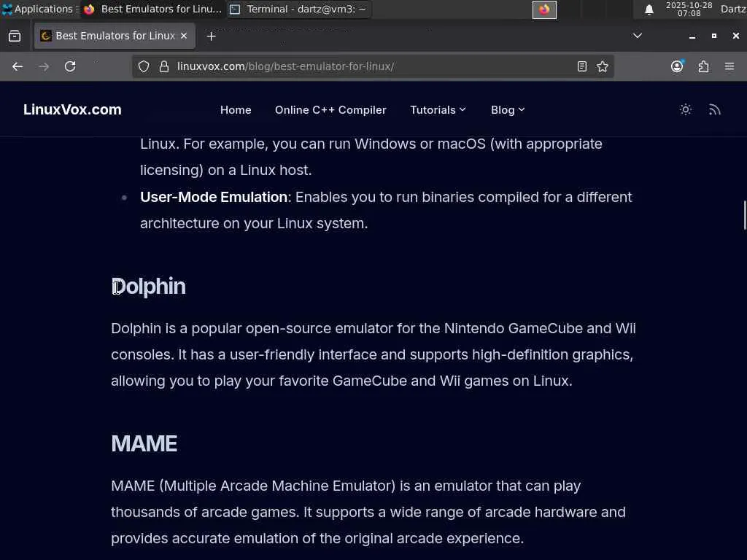Click the MAME section heading
The width and height of the screenshot is (747, 560).
point(144,444)
